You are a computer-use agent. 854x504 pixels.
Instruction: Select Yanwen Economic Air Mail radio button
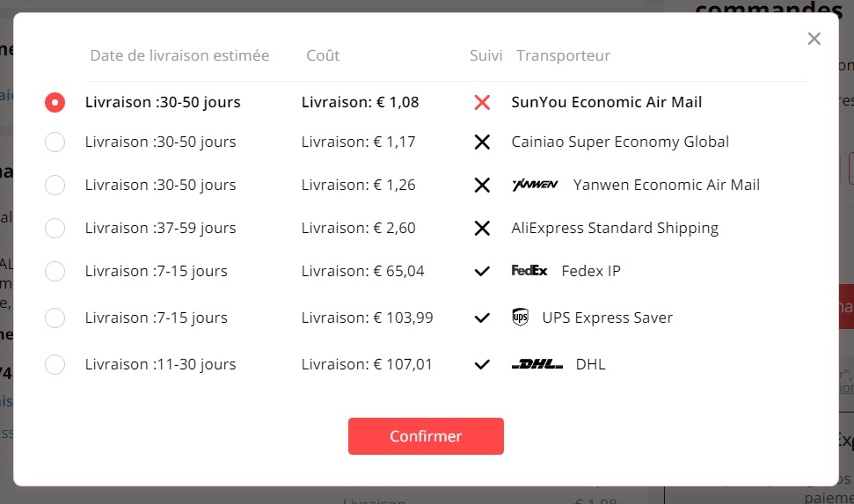pyautogui.click(x=55, y=186)
